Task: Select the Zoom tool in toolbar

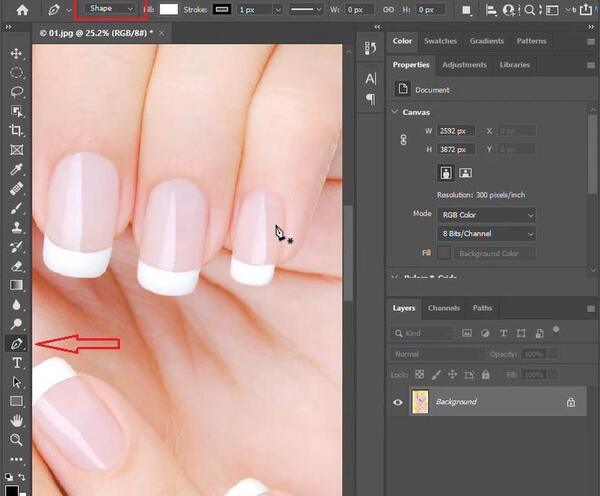Action: [16, 440]
